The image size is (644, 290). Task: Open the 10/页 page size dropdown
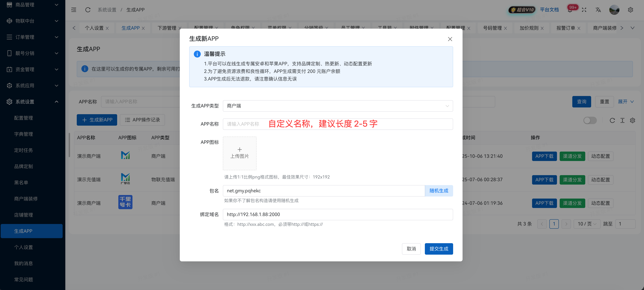point(586,224)
